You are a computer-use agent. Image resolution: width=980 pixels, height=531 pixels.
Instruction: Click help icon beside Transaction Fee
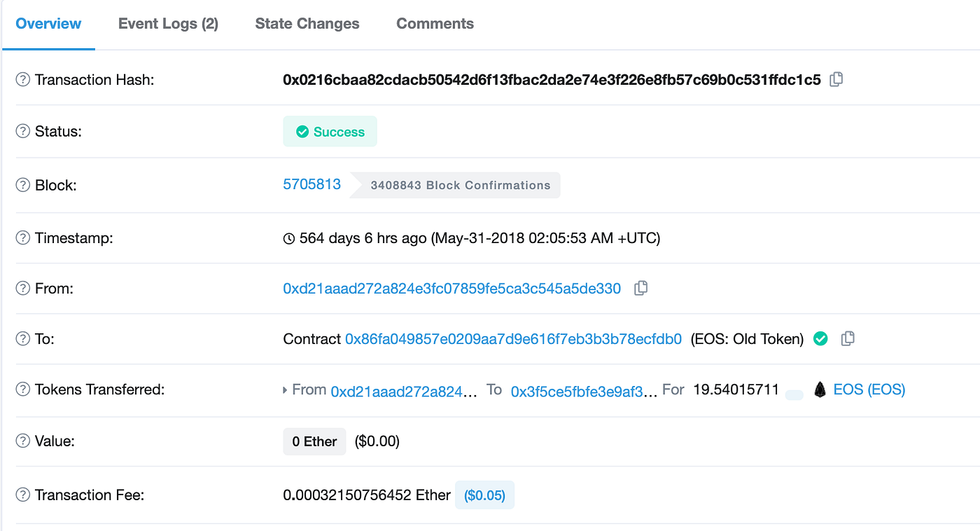click(23, 495)
